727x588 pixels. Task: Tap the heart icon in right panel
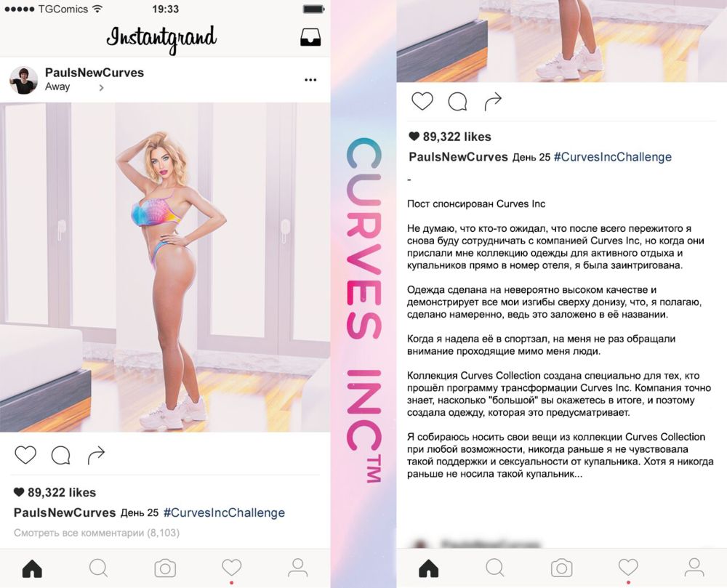[422, 101]
